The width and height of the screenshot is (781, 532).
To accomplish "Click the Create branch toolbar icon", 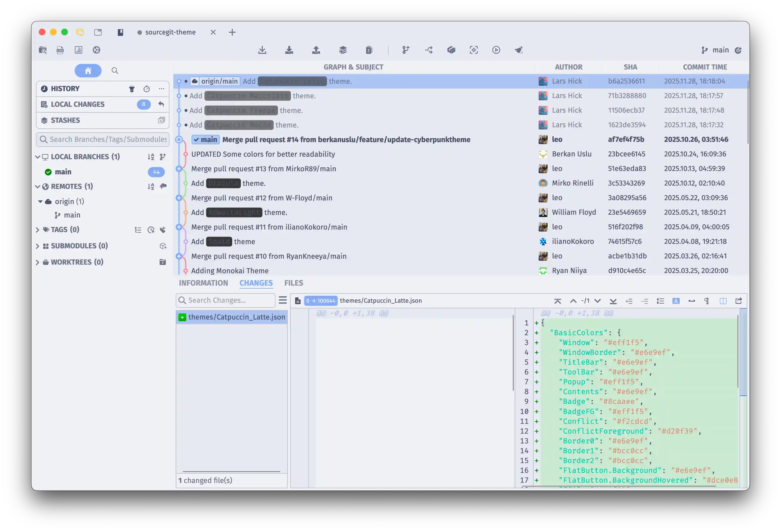I will point(406,50).
